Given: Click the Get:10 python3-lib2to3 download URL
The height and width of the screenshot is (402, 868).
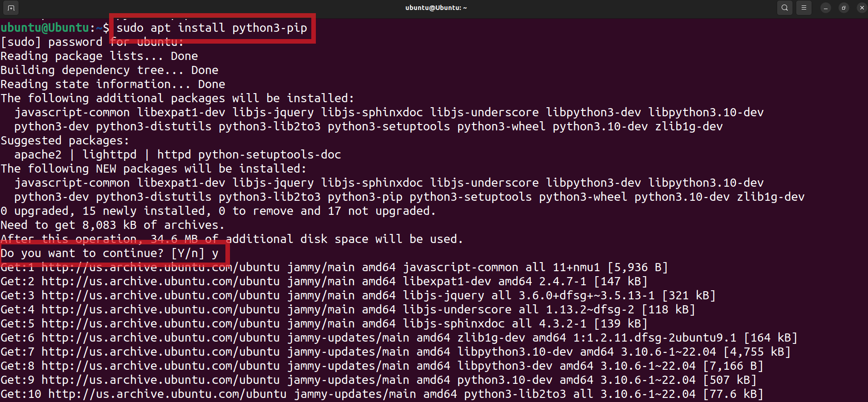Looking at the screenshot, I should tap(167, 394).
